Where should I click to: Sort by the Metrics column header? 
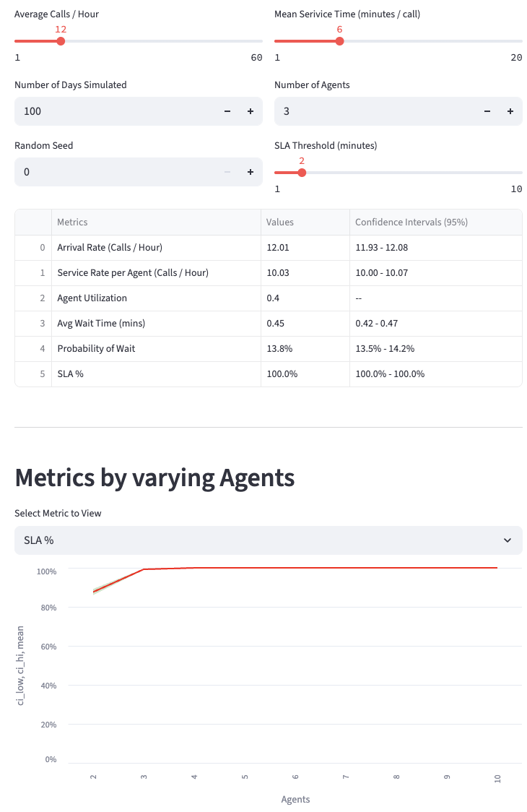(155, 223)
